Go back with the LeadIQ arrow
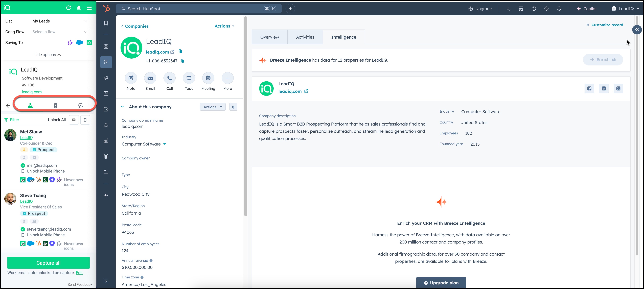 [x=8, y=106]
